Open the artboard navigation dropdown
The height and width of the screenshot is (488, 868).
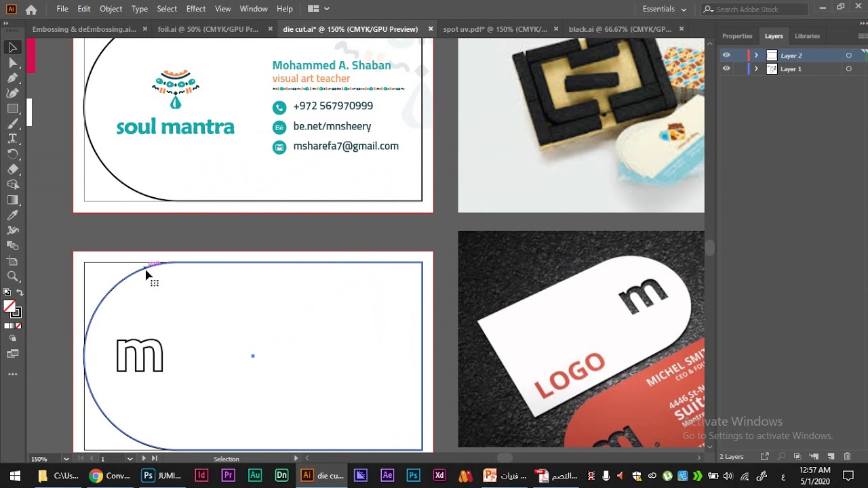130,459
